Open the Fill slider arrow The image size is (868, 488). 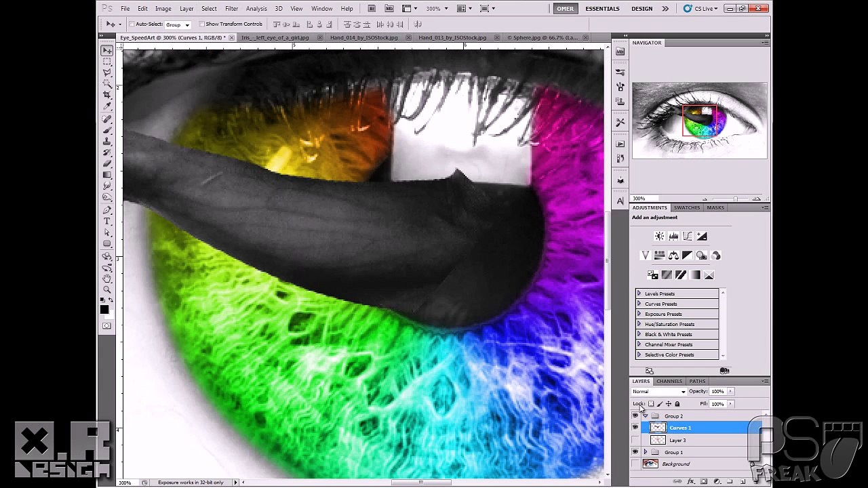click(730, 404)
